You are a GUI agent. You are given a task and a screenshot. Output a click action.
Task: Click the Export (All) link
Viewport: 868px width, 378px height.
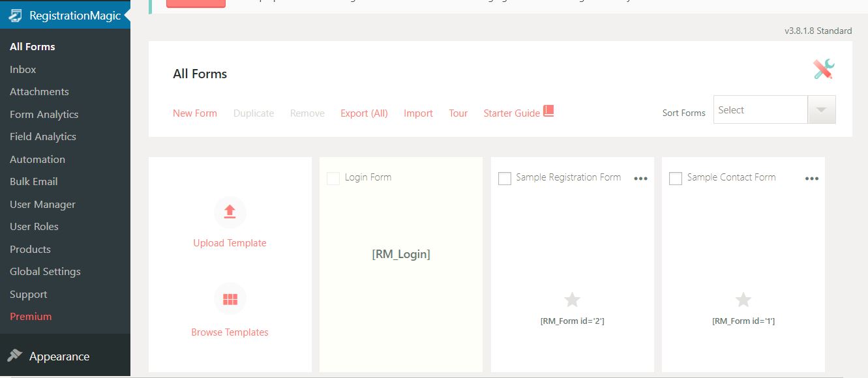(364, 113)
